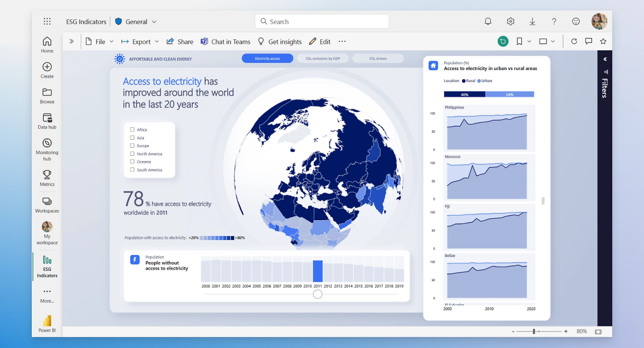Click the year timeline slider handle
644x348 pixels.
pyautogui.click(x=318, y=294)
